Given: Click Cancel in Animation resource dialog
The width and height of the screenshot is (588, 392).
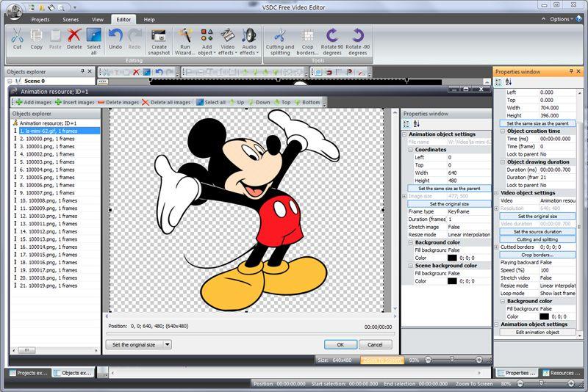Looking at the screenshot, I should 375,344.
